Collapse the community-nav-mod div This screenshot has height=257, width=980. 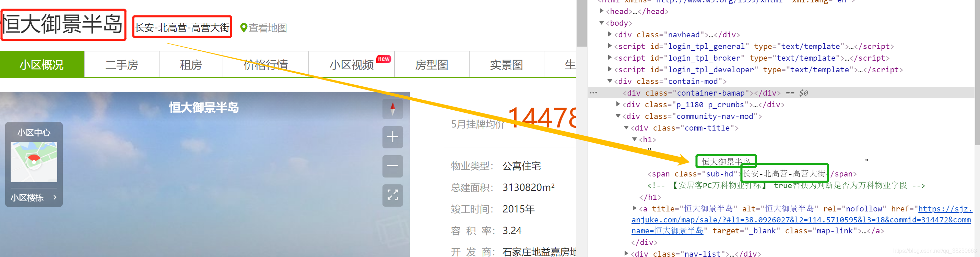coord(618,116)
